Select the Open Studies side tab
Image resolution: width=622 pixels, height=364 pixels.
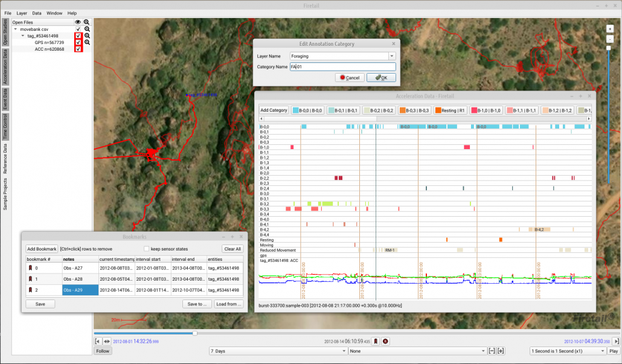pyautogui.click(x=5, y=32)
